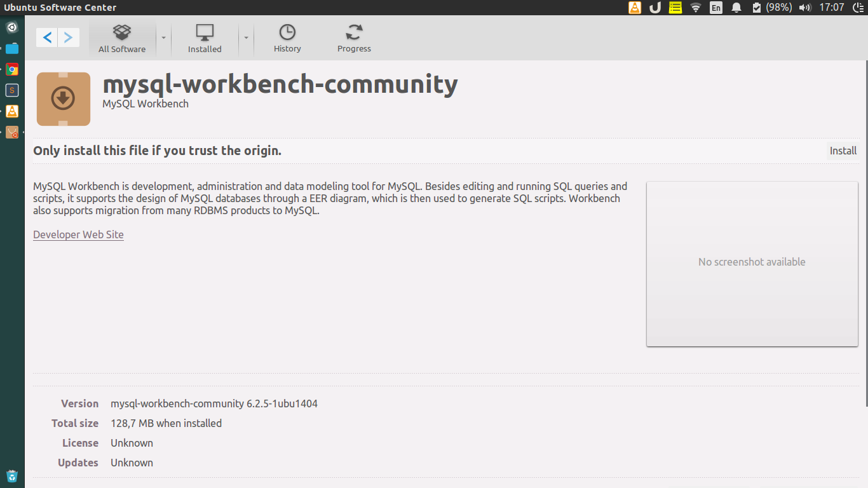Viewport: 868px width, 488px height.
Task: Click the yellow list indicator in top panel
Action: tap(675, 8)
